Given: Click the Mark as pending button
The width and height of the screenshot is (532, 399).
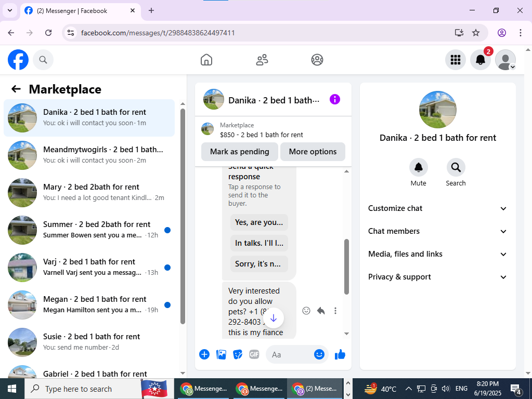Looking at the screenshot, I should pos(240,152).
